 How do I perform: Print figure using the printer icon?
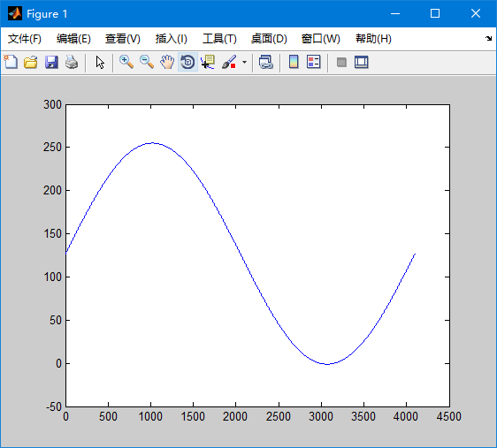tap(72, 62)
